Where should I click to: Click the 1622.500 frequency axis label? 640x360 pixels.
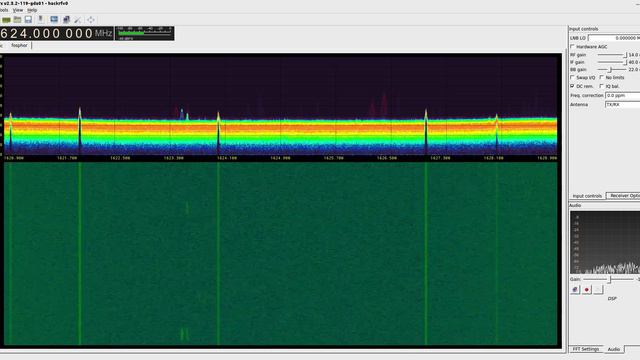(x=120, y=158)
